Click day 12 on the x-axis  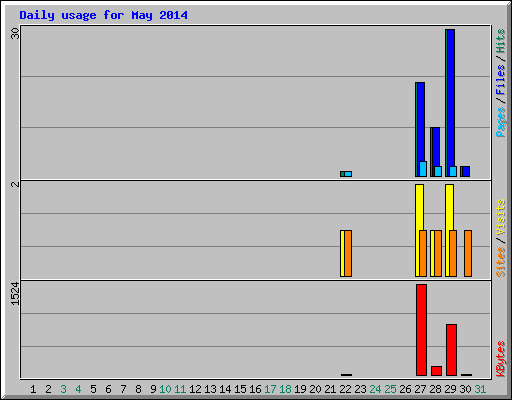(x=195, y=389)
